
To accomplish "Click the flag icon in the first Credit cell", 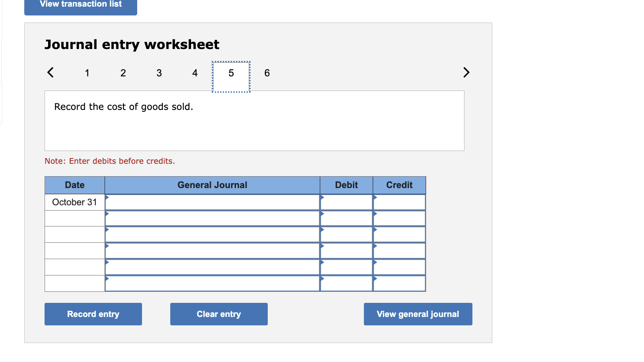I will 374,198.
